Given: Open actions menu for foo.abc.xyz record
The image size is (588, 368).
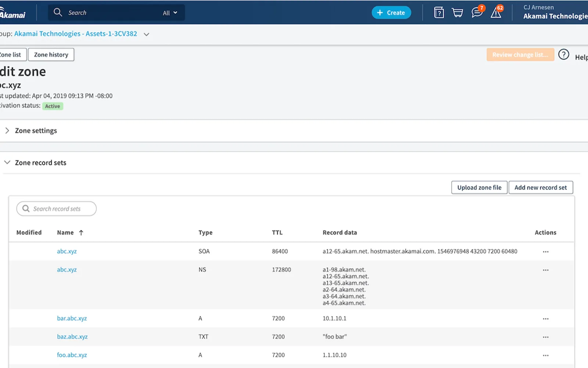Looking at the screenshot, I should (546, 355).
